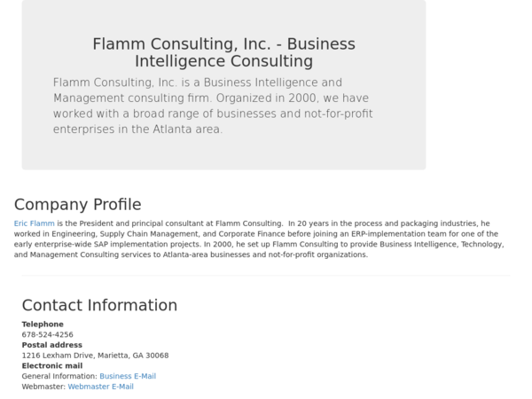
Task: Click "enterprises in the Atlanta area" banner text
Action: (x=137, y=129)
